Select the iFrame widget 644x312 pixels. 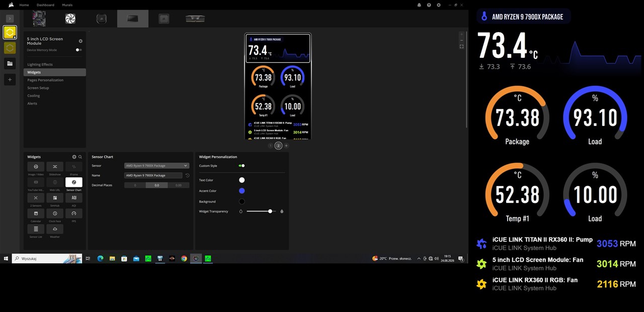(74, 167)
